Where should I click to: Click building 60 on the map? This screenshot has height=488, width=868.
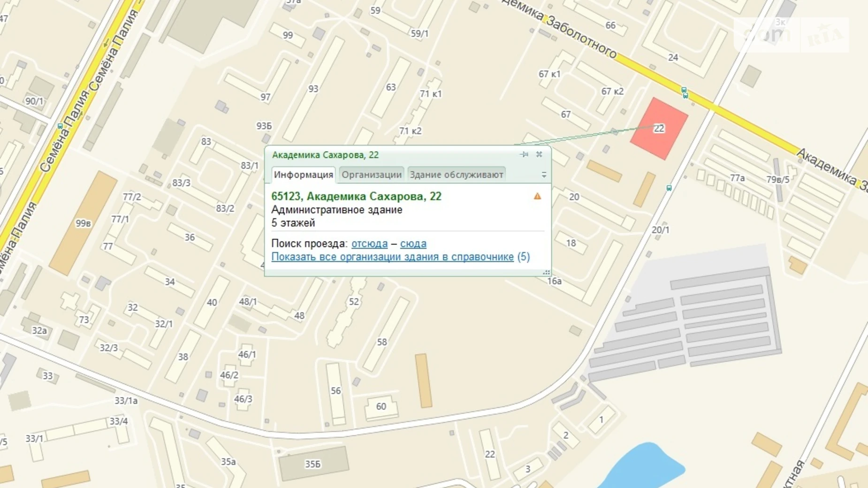point(381,406)
